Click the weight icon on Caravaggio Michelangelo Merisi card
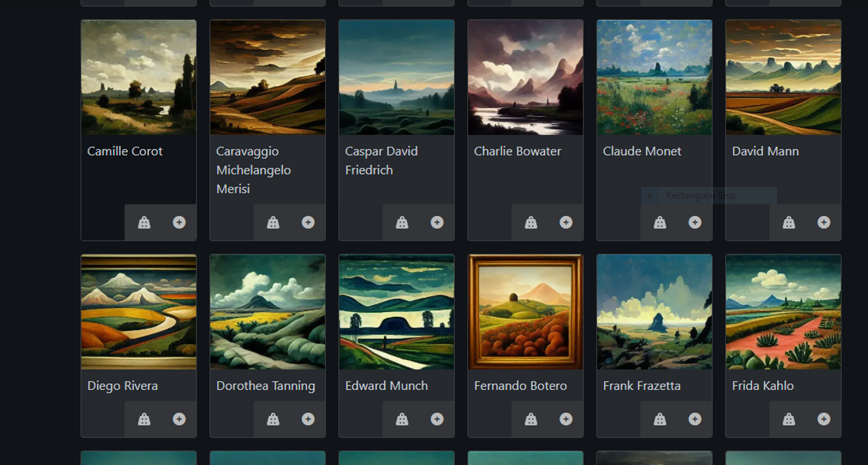 click(x=273, y=222)
